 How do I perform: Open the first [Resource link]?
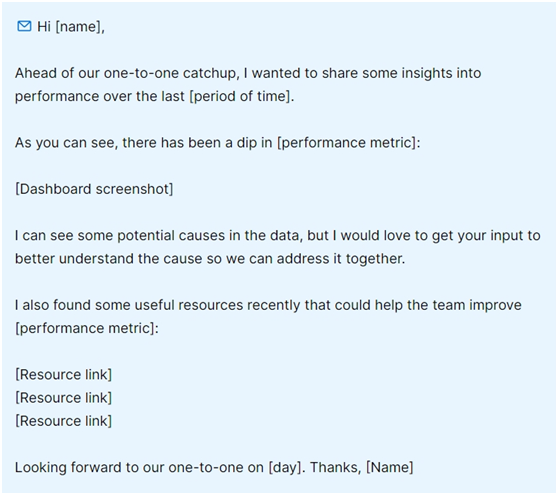click(63, 375)
